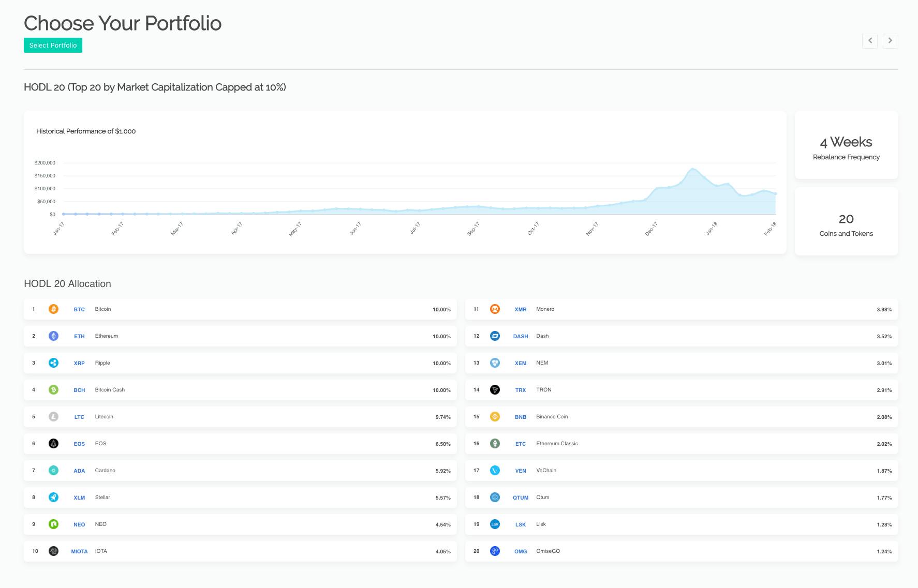Viewport: 918px width, 588px height.
Task: Click the Choose Your Portfolio heading
Action: (123, 23)
